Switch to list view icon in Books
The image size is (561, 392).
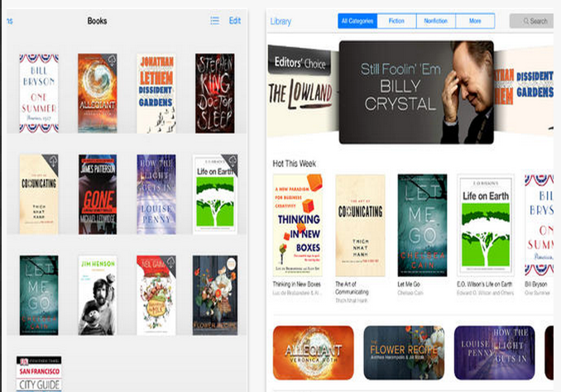[214, 21]
